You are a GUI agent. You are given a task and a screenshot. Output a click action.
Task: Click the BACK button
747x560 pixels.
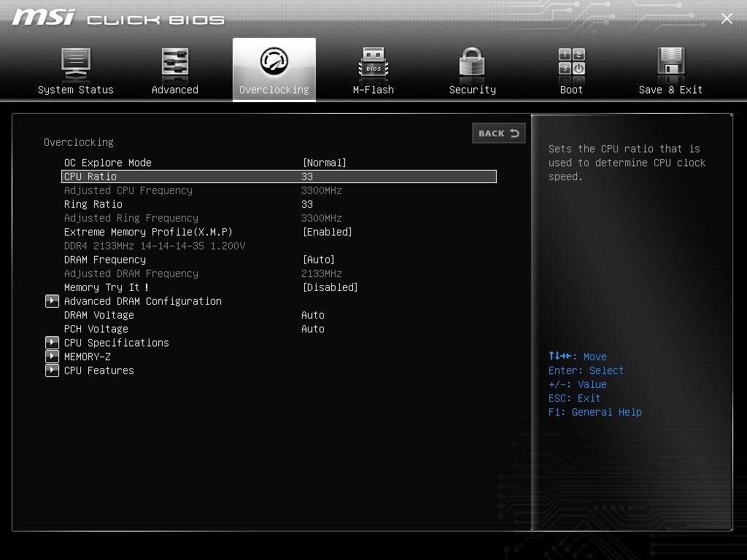499,133
